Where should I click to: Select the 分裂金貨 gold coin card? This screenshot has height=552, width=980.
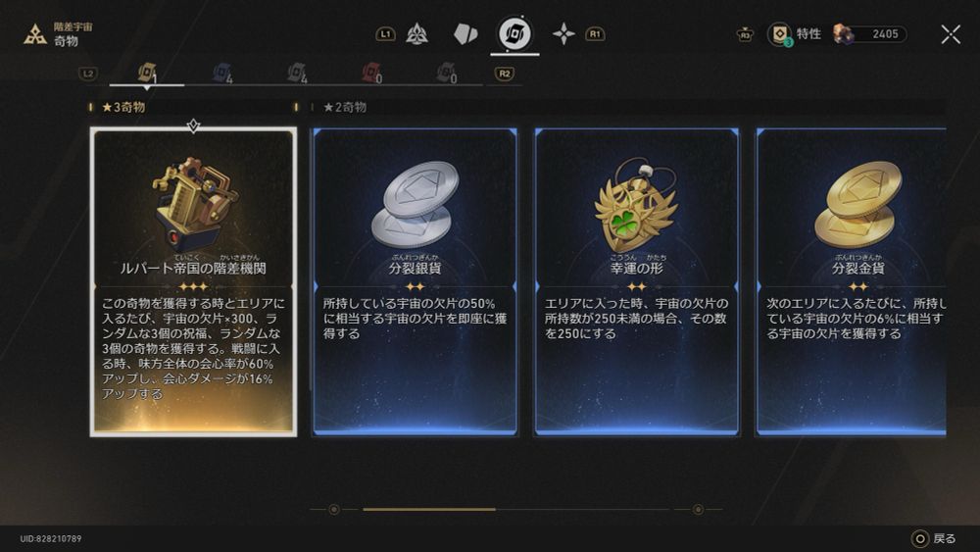pyautogui.click(x=852, y=282)
